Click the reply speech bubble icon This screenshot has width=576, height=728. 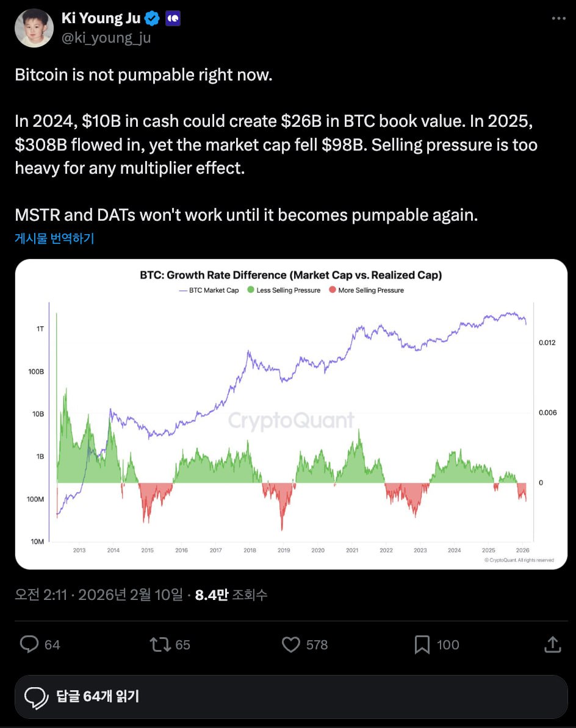pyautogui.click(x=29, y=644)
